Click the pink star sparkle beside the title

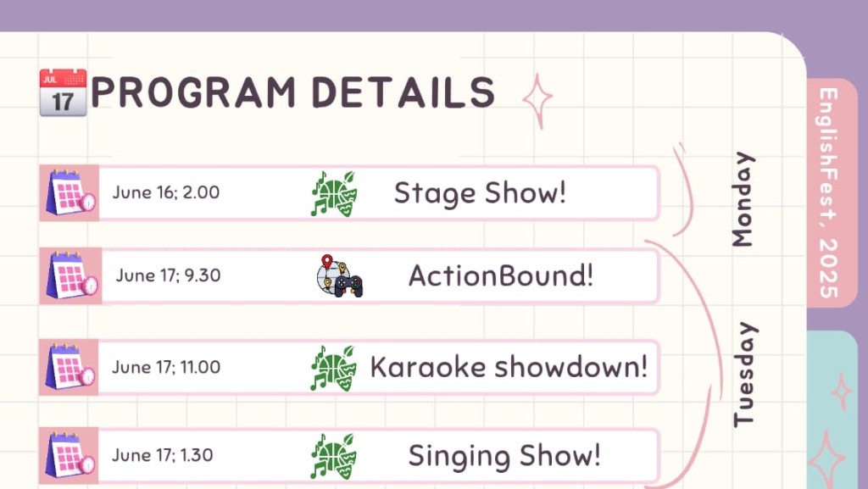point(537,100)
